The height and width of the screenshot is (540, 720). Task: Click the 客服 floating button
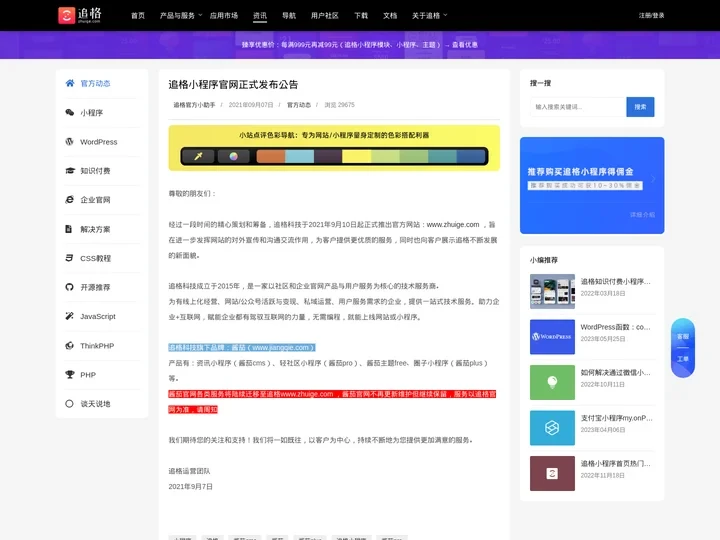click(683, 337)
